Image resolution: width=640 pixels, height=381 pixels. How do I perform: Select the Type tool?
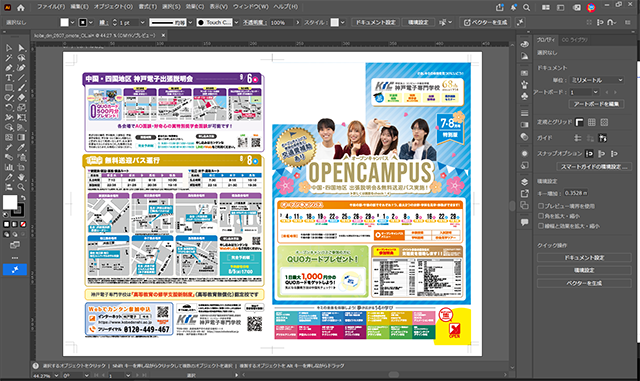coord(9,78)
